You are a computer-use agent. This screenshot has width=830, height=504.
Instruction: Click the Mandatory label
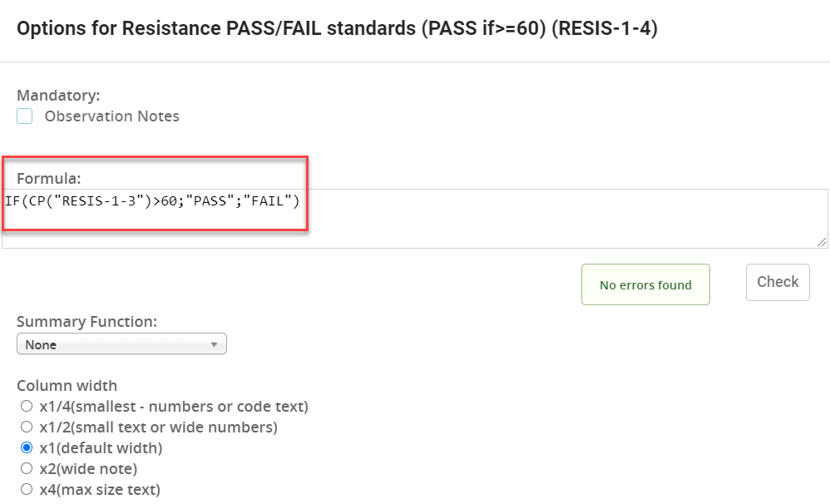click(58, 96)
